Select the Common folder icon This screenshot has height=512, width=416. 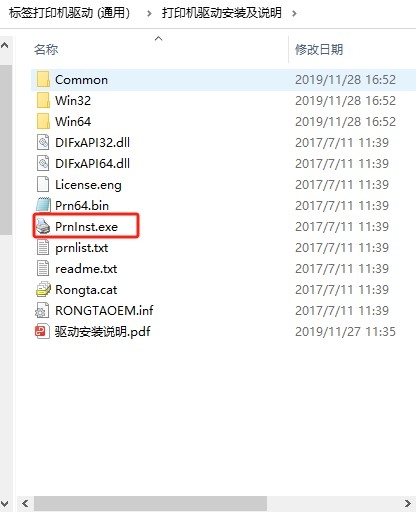tap(43, 79)
